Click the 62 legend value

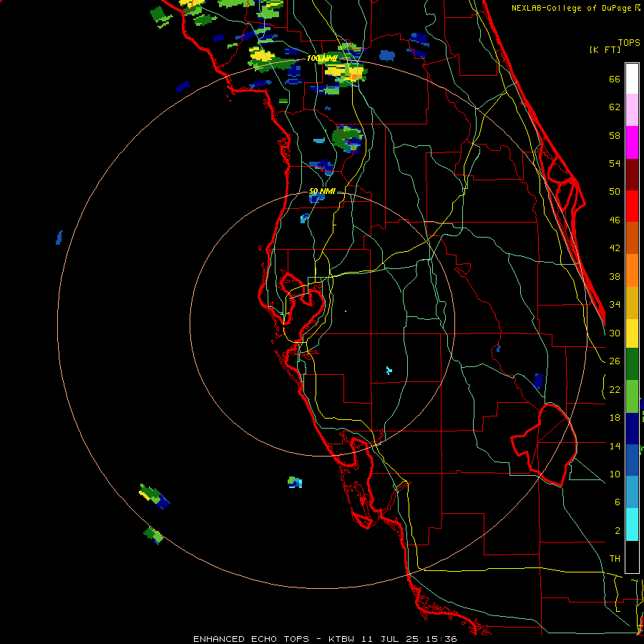(615, 107)
